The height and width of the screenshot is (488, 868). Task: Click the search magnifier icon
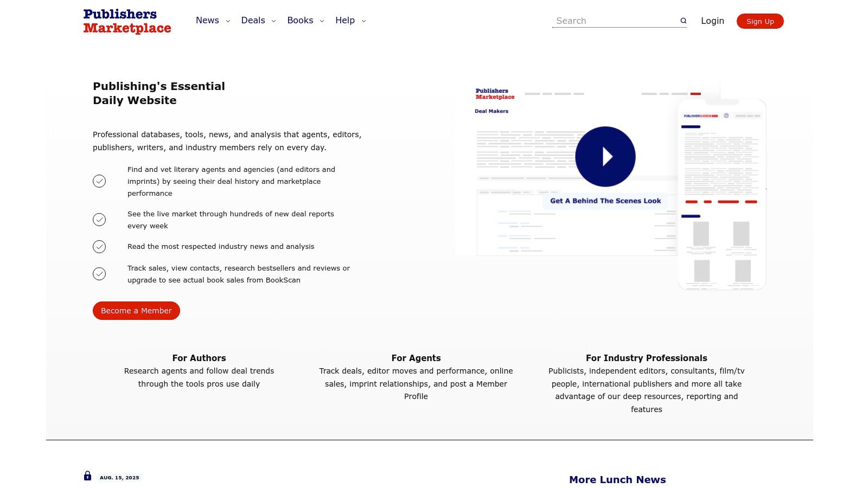tap(684, 21)
